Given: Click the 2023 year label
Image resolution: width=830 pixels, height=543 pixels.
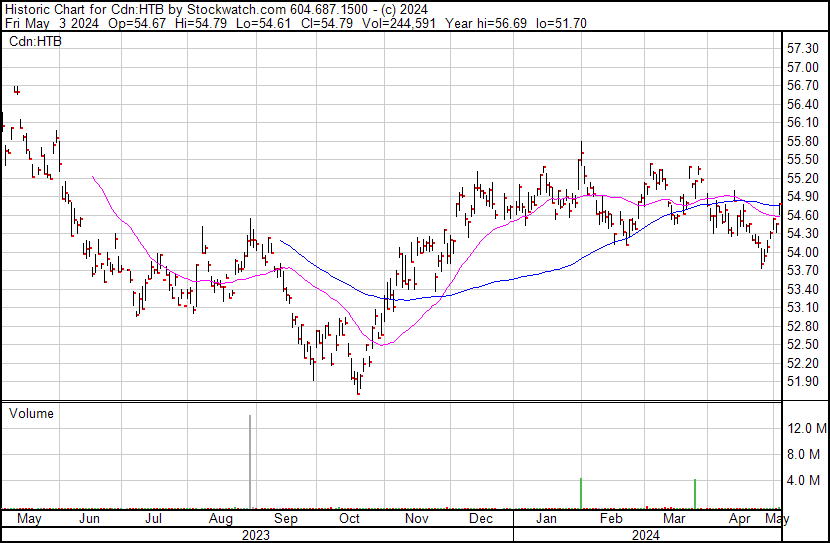Looking at the screenshot, I should 256,535.
